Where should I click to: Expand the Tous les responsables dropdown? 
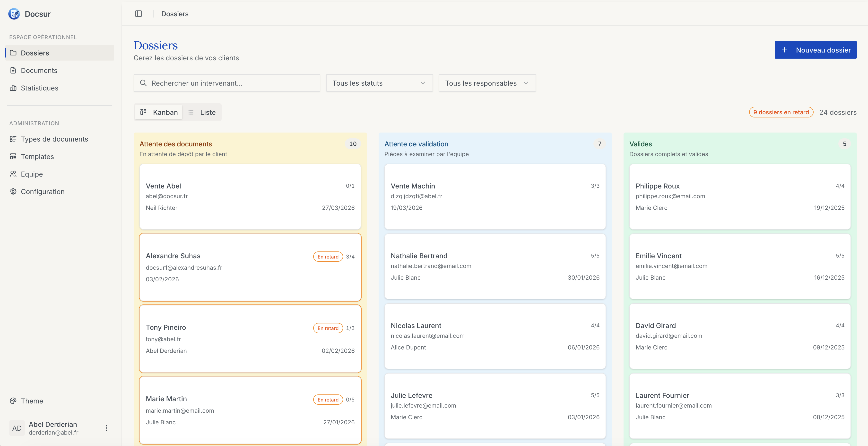[x=487, y=83]
